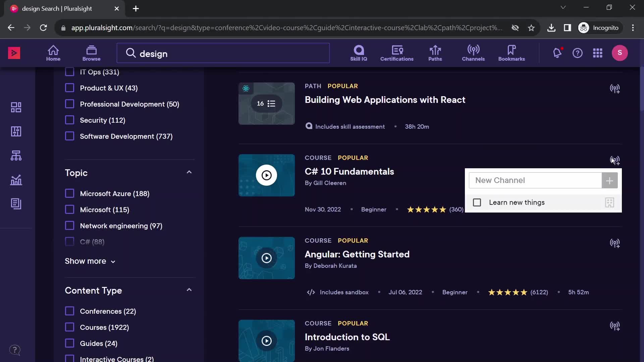
Task: Click the document log icon in left sidebar
Action: coord(16,204)
